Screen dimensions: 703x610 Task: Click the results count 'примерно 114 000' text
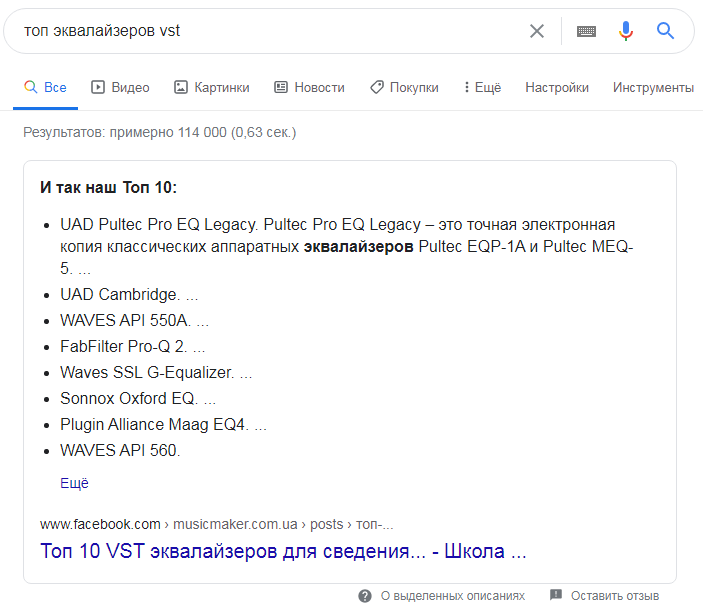pyautogui.click(x=168, y=133)
